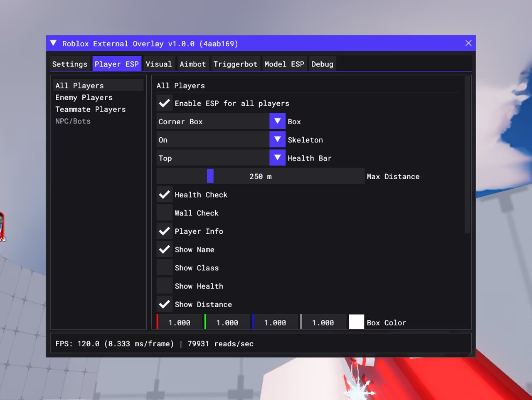Disable the Show Name checkbox
Viewport: 532px width, 400px height.
165,249
